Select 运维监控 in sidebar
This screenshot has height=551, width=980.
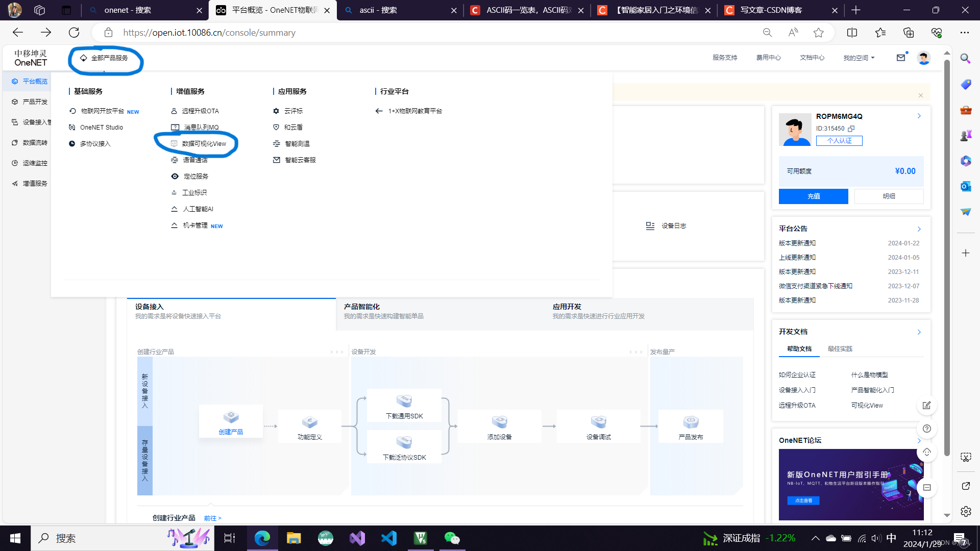click(x=30, y=163)
